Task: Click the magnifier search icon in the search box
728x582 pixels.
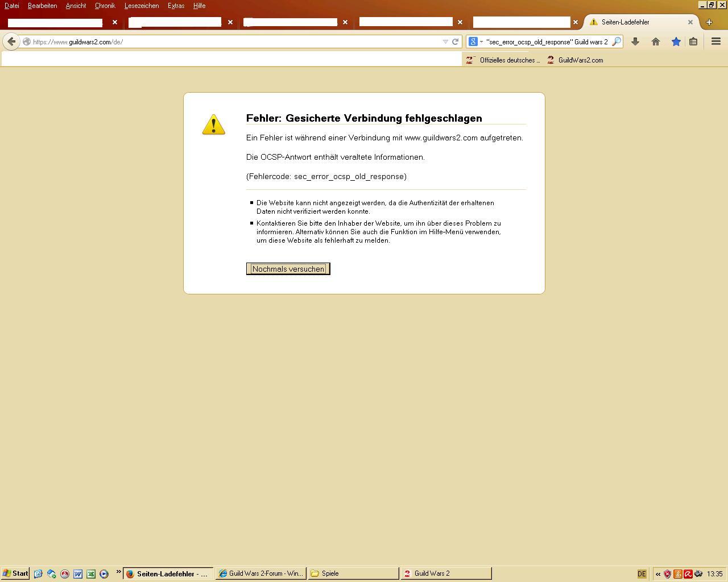Action: 616,41
